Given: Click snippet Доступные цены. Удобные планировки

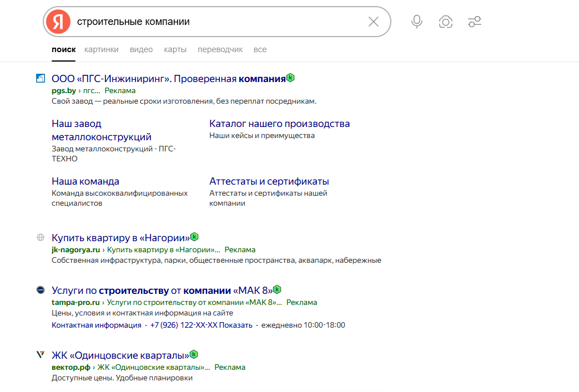Looking at the screenshot, I should 122,378.
